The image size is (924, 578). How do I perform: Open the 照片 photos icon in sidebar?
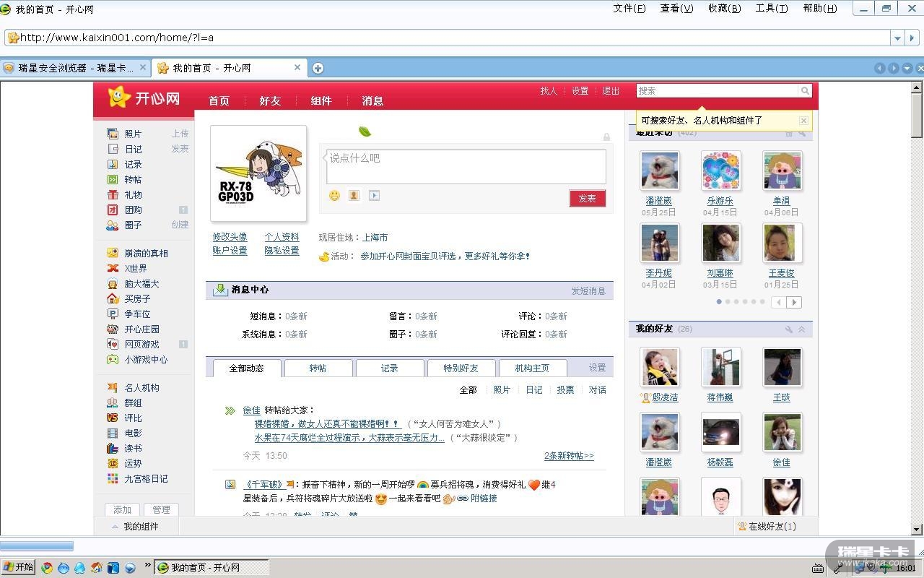tap(113, 134)
